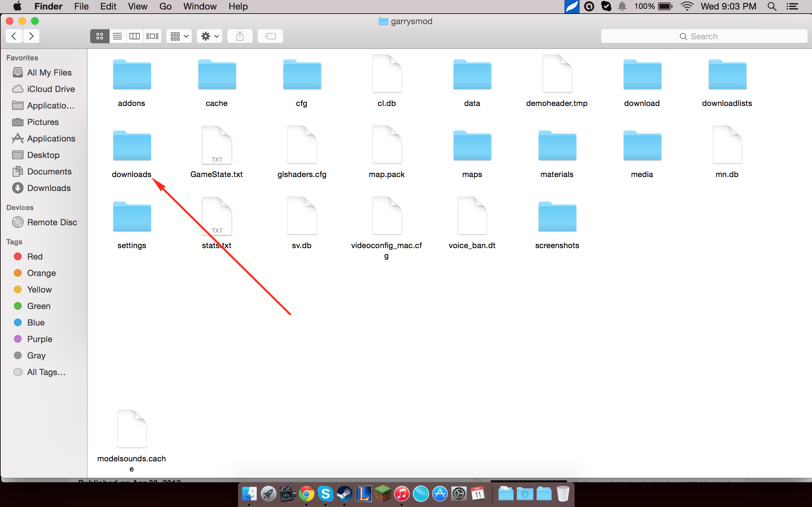Image resolution: width=812 pixels, height=507 pixels.
Task: Open the Go menu
Action: (165, 6)
